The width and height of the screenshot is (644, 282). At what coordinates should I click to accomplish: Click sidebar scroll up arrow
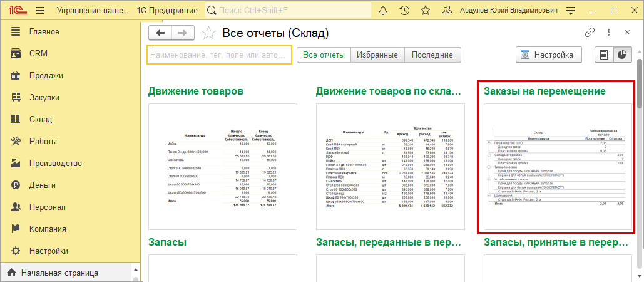pos(135,269)
